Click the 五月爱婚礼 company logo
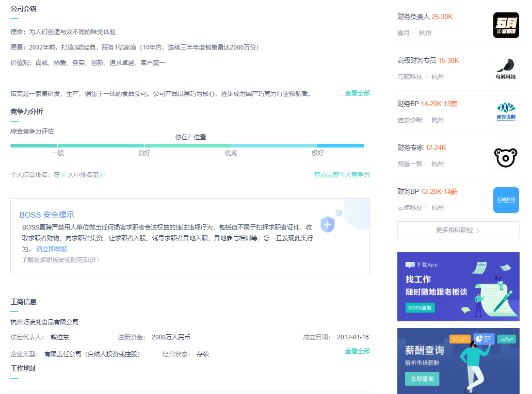The height and width of the screenshot is (394, 532). [x=506, y=25]
